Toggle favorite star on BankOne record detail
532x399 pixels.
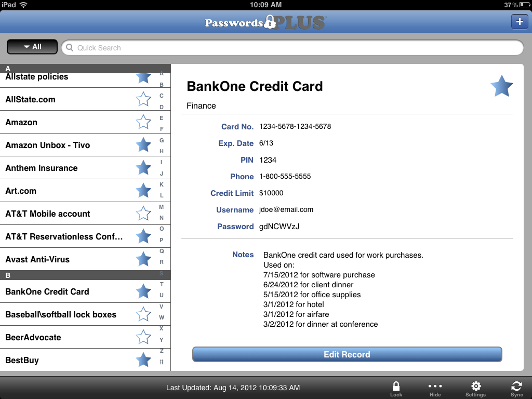(x=501, y=86)
